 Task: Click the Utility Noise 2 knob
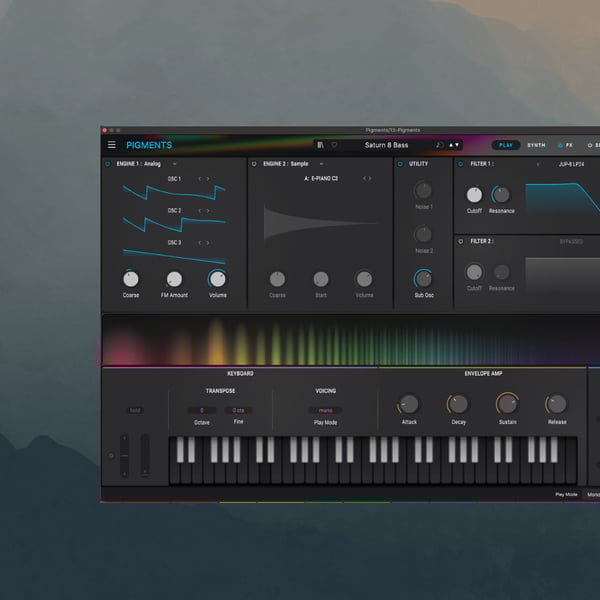click(x=423, y=234)
